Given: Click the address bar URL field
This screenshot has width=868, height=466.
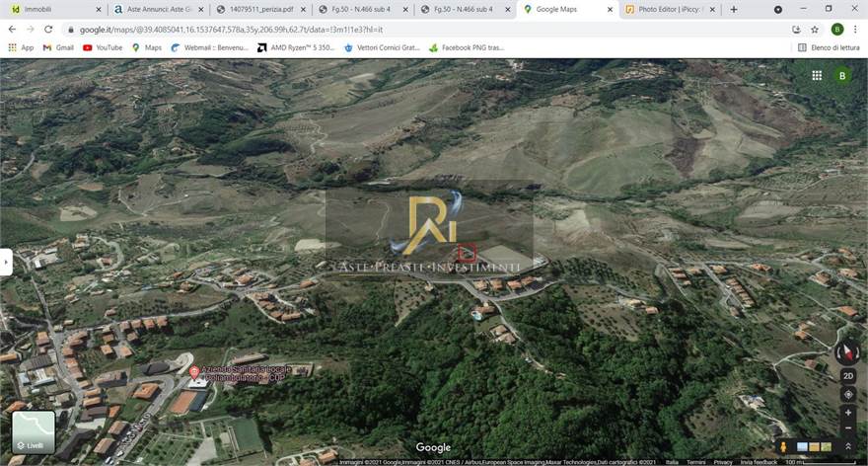Looking at the screenshot, I should pos(395,30).
